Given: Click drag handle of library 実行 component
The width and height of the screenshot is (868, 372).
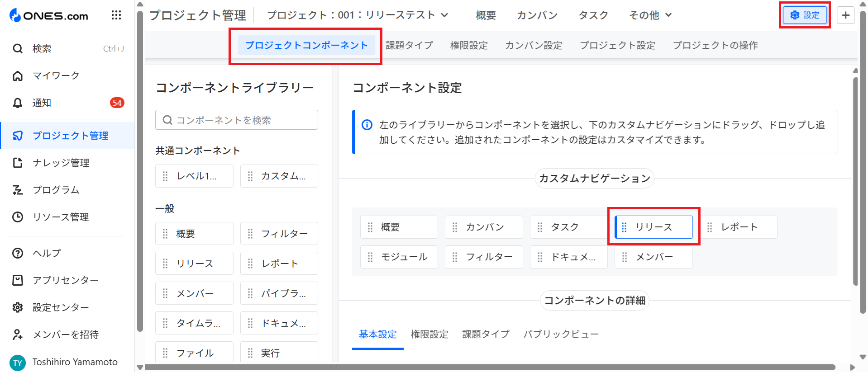Looking at the screenshot, I should coord(250,353).
